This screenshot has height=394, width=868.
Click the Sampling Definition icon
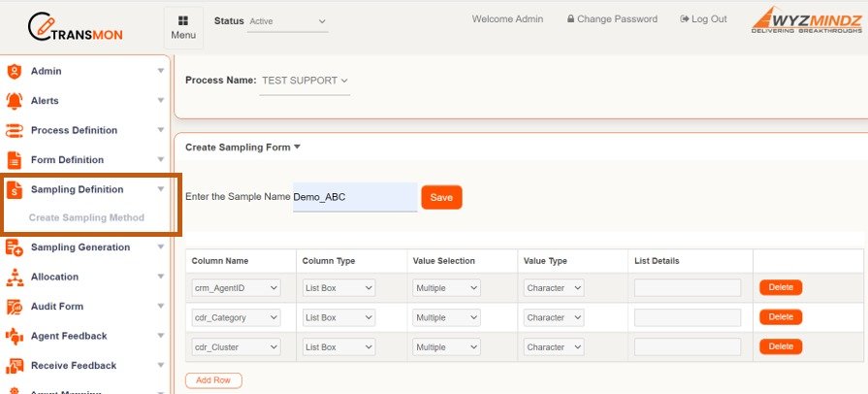pos(14,189)
